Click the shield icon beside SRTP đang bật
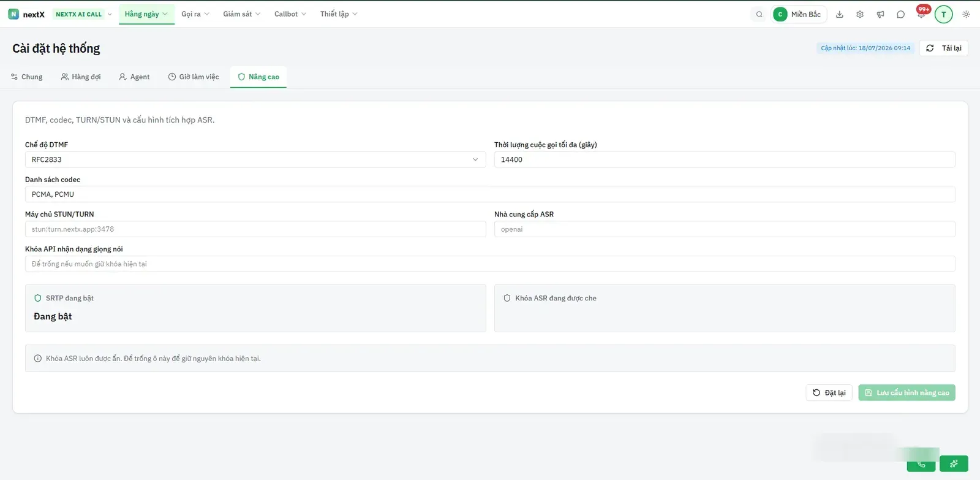 38,298
